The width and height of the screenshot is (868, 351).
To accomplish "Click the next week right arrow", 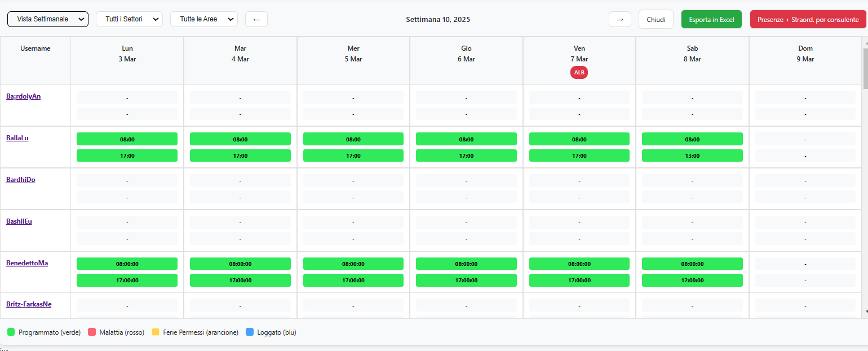I will coord(619,19).
